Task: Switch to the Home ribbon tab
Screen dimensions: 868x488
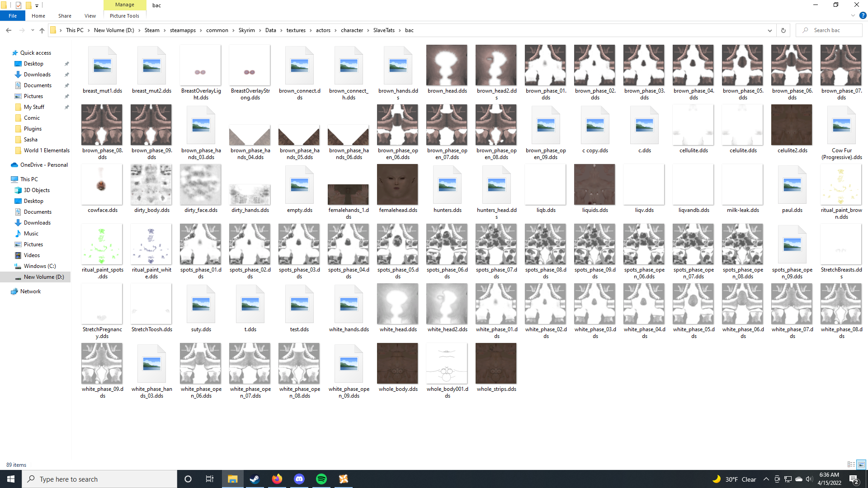Action: click(x=38, y=16)
